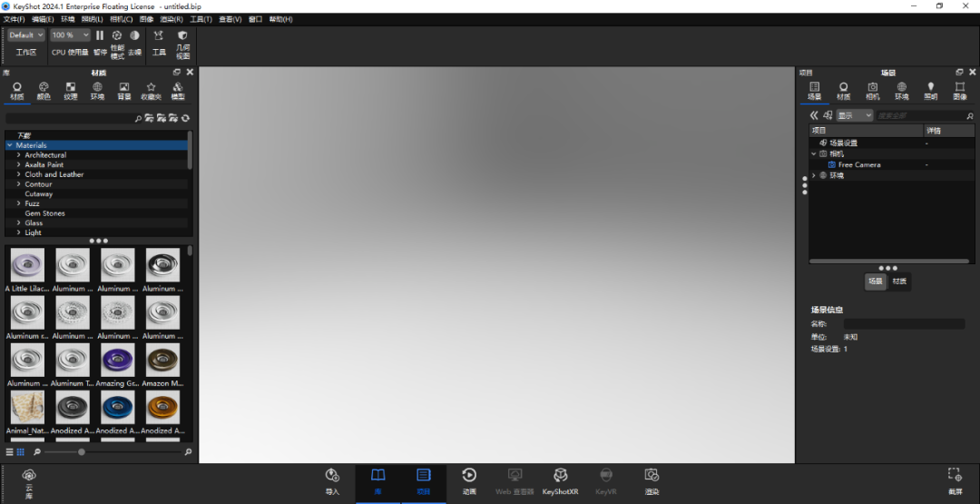
Task: Open the Render (渲染(R)) menu in menu bar
Action: point(171,19)
